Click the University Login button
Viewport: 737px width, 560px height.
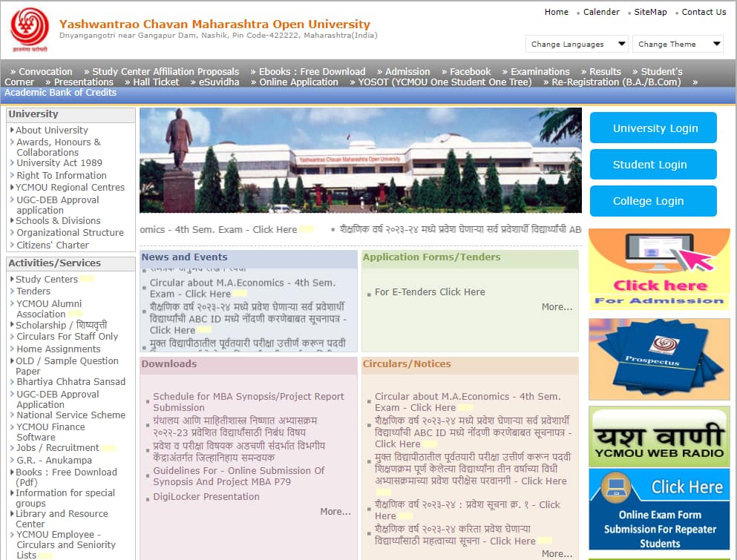(652, 128)
